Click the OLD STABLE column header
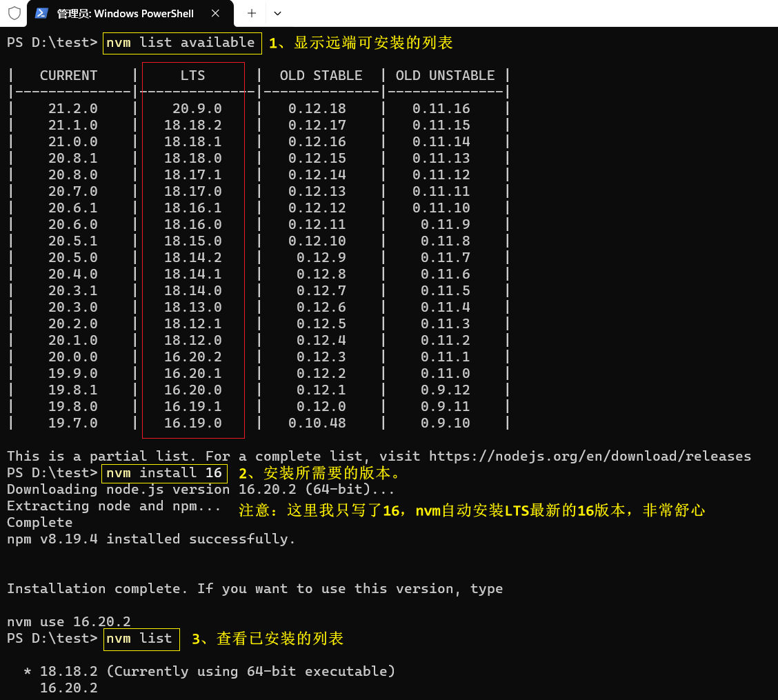This screenshot has height=700, width=778. (x=320, y=75)
